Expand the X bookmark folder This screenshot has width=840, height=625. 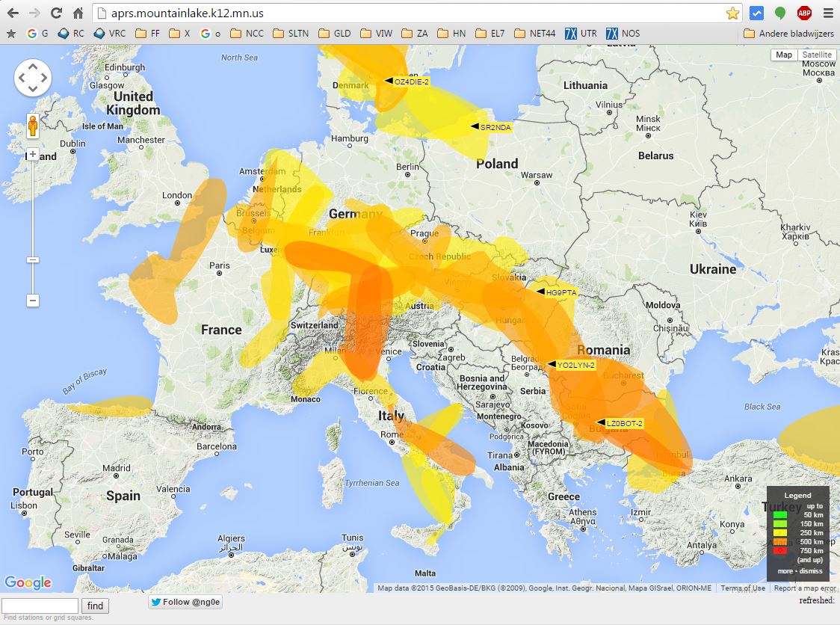pyautogui.click(x=179, y=33)
